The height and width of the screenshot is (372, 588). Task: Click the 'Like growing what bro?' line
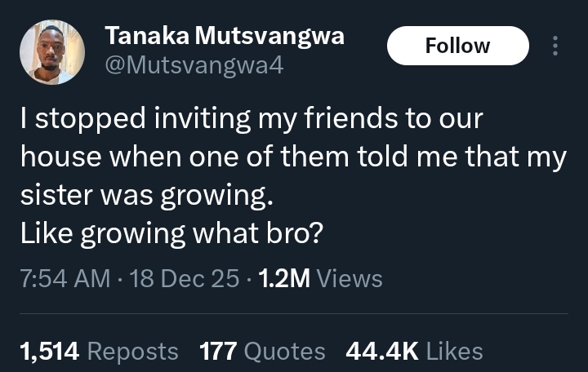(x=171, y=234)
